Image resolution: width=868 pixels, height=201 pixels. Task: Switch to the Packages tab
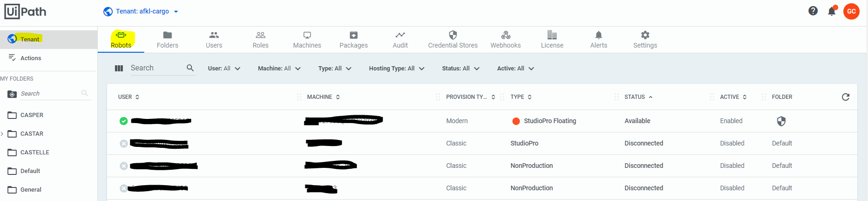354,39
